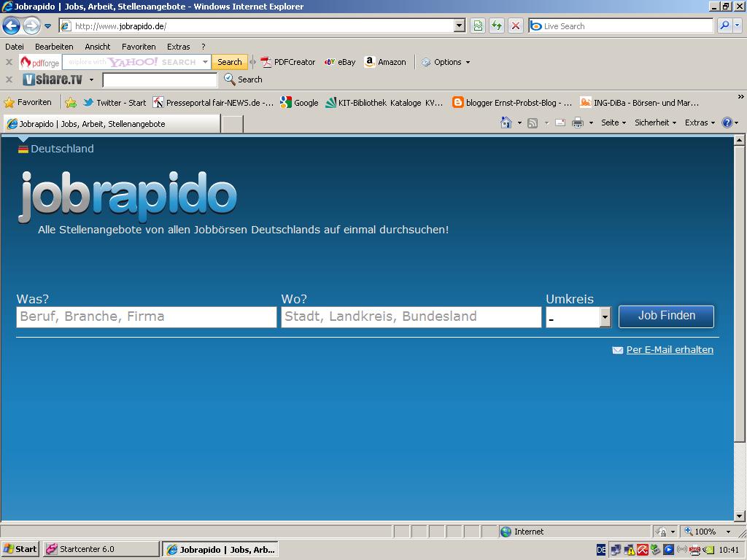
Task: Click the RSS feeds icon
Action: [x=533, y=122]
